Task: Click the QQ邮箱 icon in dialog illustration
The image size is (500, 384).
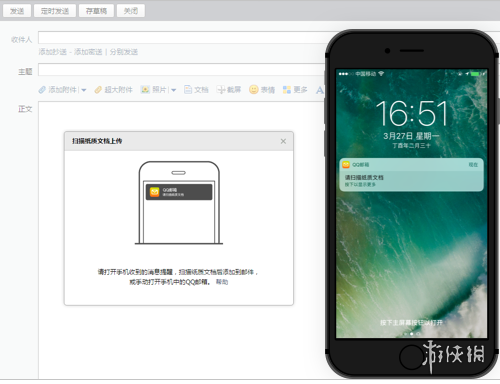Action: (155, 192)
